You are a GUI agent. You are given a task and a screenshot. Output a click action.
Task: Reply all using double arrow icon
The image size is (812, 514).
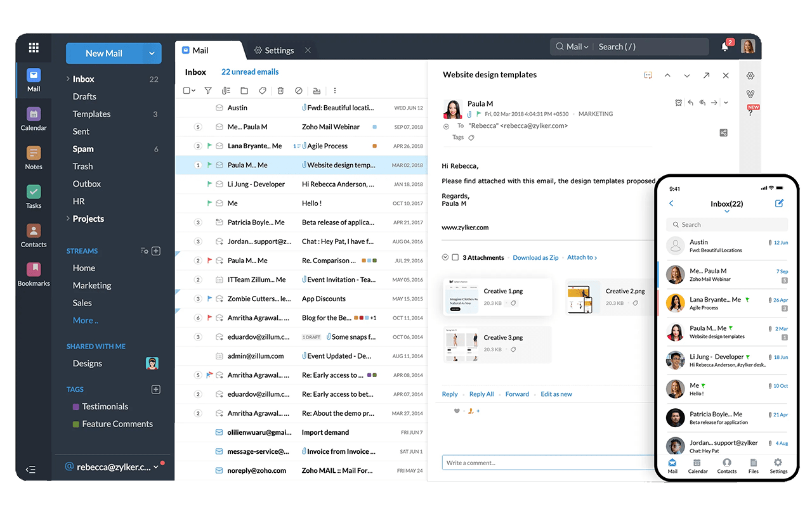pyautogui.click(x=702, y=103)
